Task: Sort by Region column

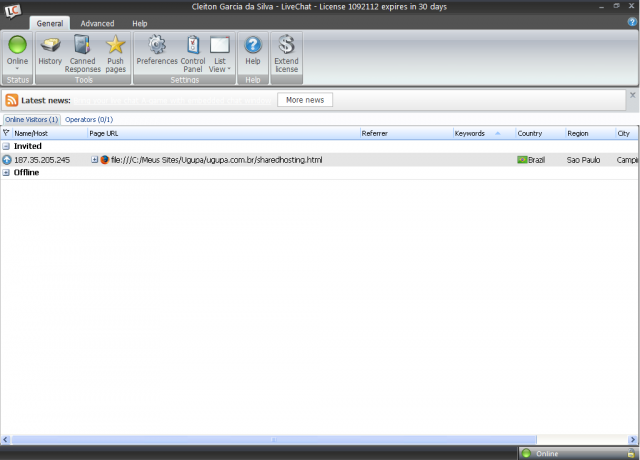Action: pyautogui.click(x=590, y=133)
